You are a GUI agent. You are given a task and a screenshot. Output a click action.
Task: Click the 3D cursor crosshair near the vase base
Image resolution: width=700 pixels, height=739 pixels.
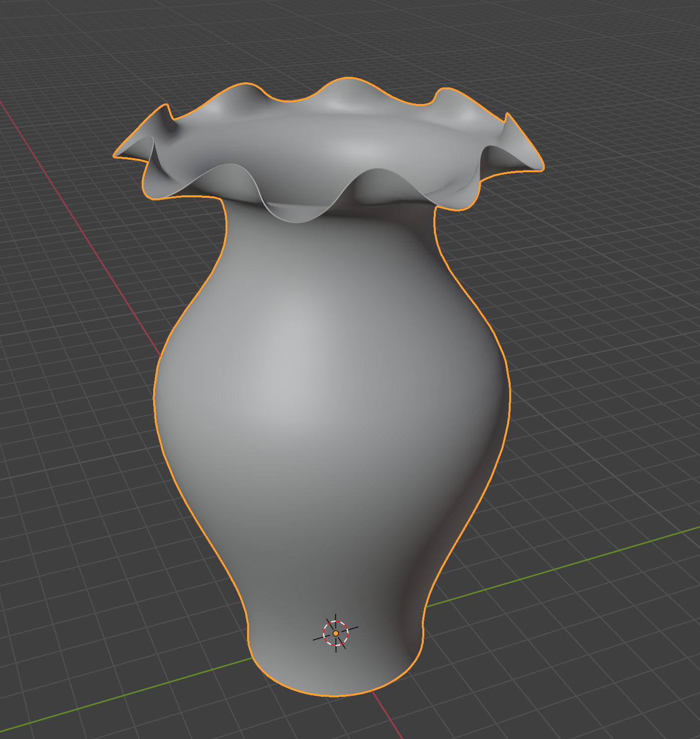(x=335, y=633)
